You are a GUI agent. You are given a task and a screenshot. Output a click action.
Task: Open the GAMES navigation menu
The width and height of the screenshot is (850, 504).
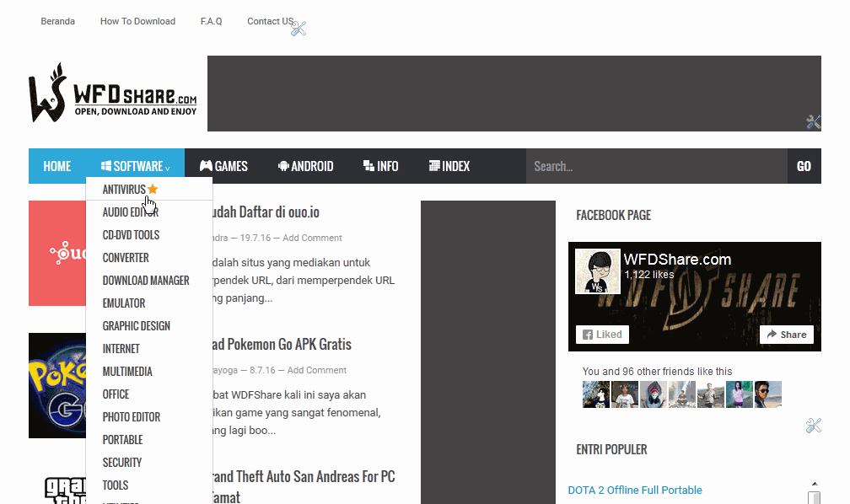pyautogui.click(x=223, y=166)
